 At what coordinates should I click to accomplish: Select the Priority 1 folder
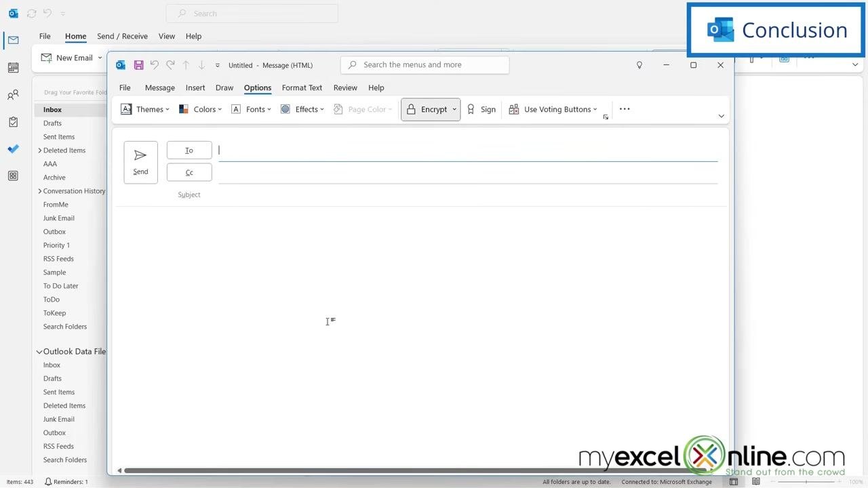click(x=56, y=245)
